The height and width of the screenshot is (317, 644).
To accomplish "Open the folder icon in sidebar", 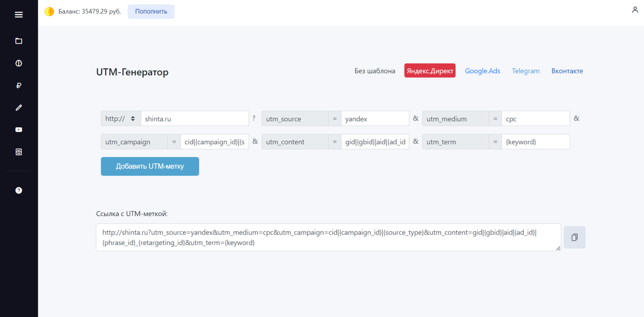I will click(19, 41).
